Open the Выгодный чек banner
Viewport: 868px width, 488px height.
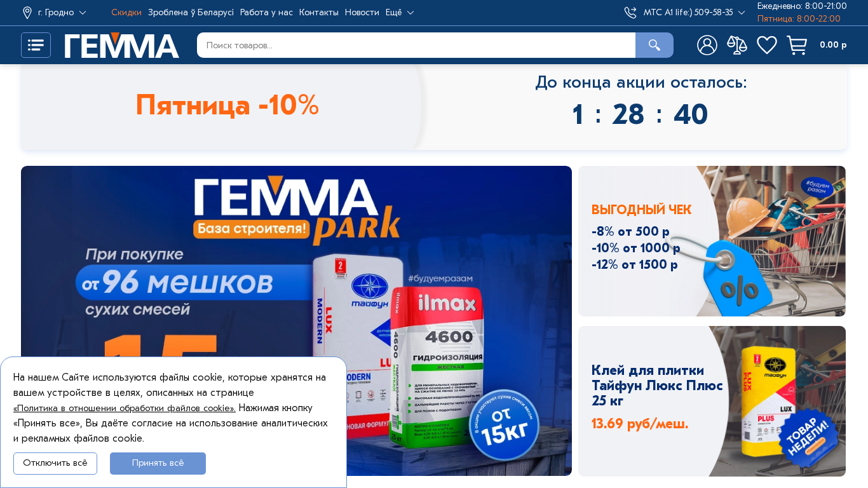712,241
